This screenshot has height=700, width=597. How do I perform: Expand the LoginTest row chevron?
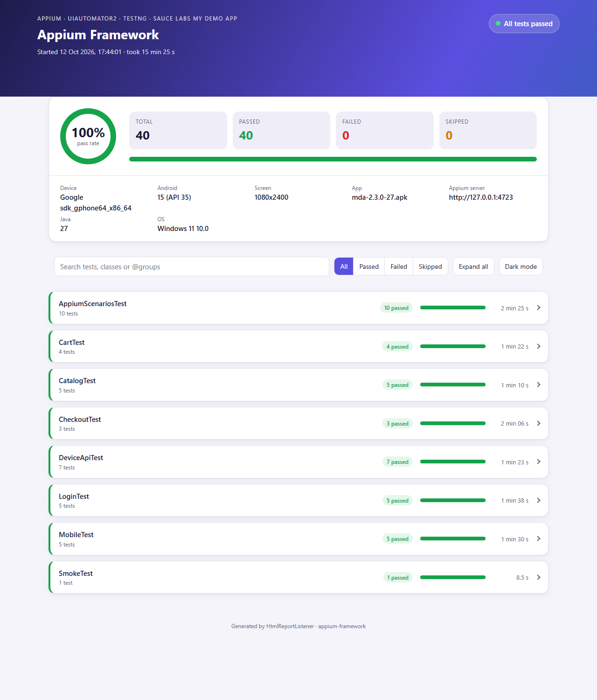(x=539, y=500)
